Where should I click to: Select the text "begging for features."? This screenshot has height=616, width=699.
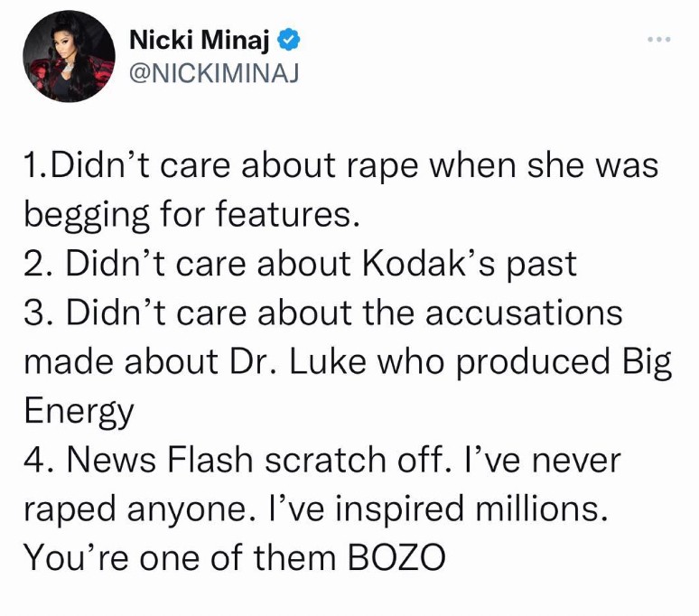(x=191, y=215)
